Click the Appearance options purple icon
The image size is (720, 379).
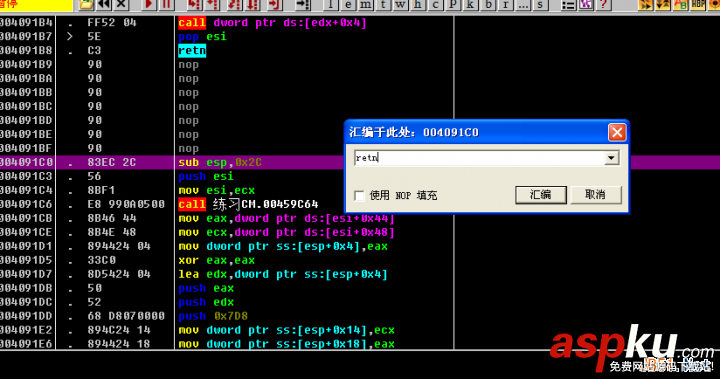[586, 5]
